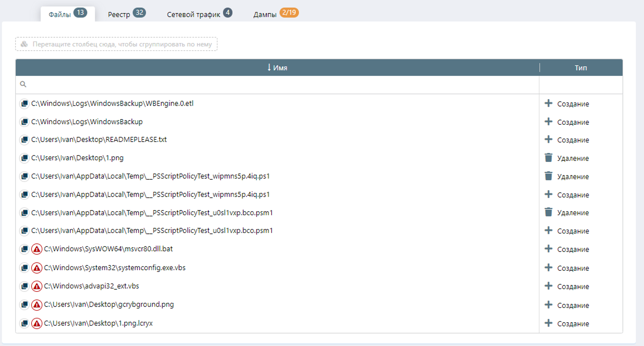This screenshot has height=346, width=644.
Task: Click copy icon next to WBEngine.0.etl path
Action: coord(24,104)
